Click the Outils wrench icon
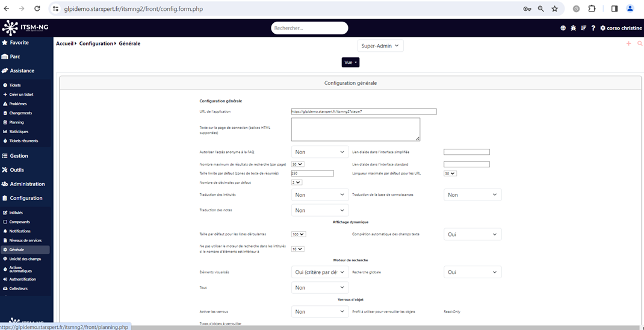 [x=5, y=170]
